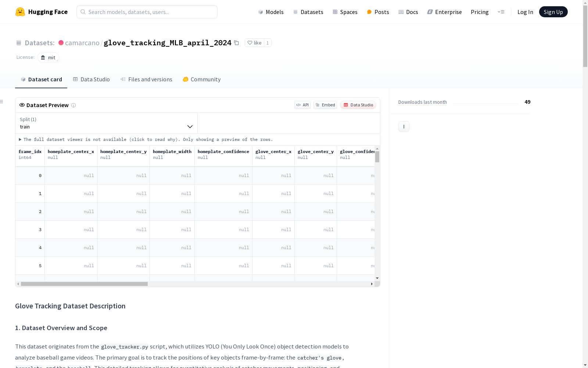
Task: Click the like count number 1
Action: [x=268, y=43]
